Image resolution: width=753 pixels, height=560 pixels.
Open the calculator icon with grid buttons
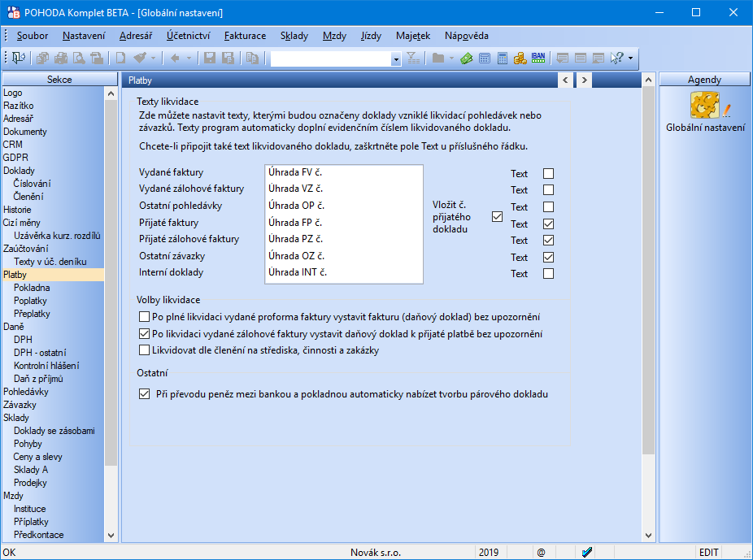pyautogui.click(x=485, y=58)
